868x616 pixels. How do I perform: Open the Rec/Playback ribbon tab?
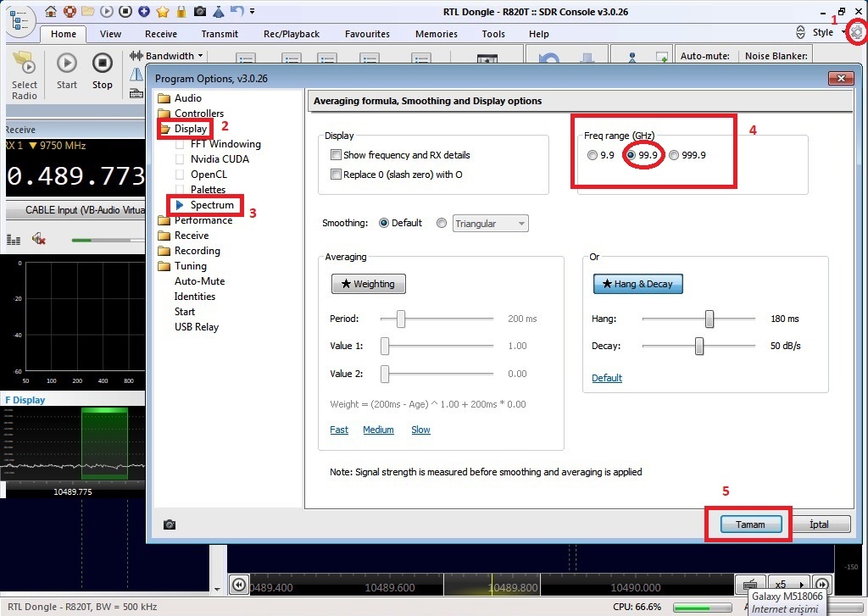tap(292, 34)
